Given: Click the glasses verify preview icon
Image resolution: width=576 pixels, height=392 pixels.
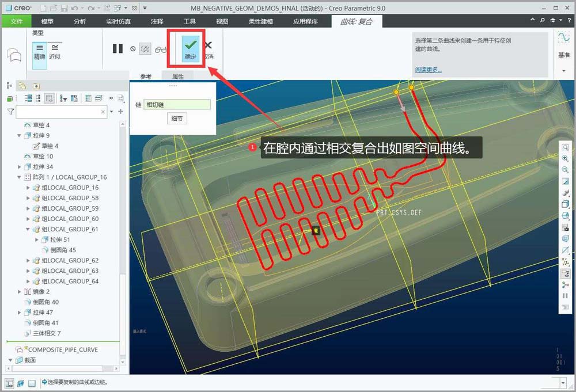Looking at the screenshot, I should click(x=161, y=49).
